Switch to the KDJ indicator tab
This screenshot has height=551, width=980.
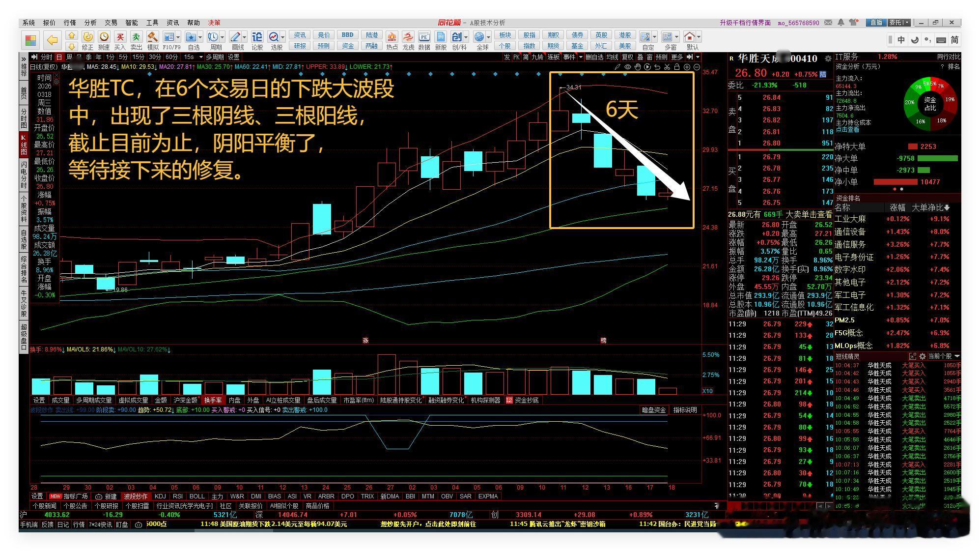tap(160, 496)
